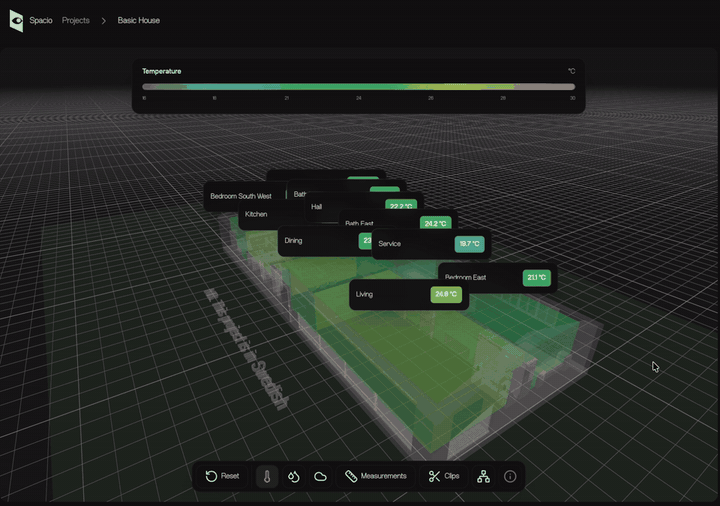The image size is (720, 506).
Task: Click the Spacio brand name
Action: 41,21
